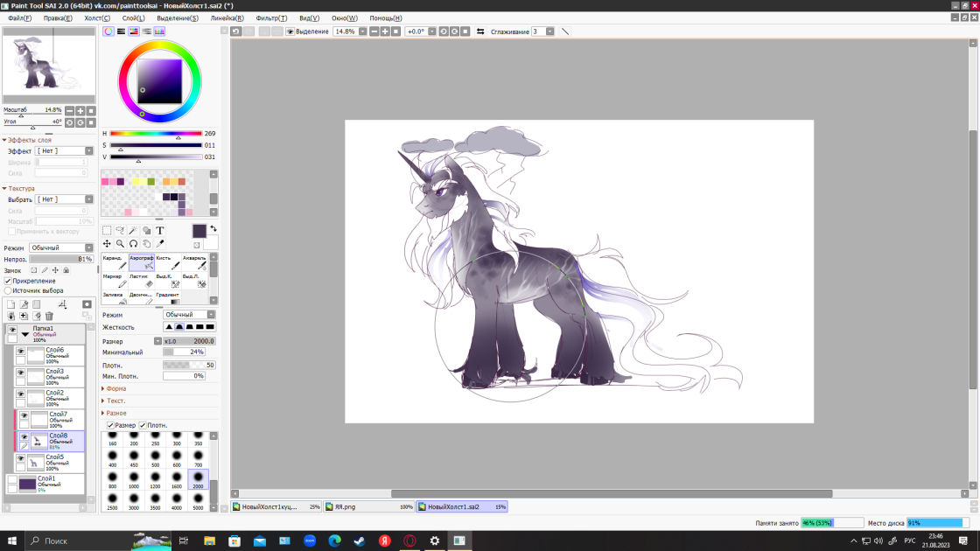The height and width of the screenshot is (551, 980).
Task: Select the Rotate view tool
Action: [133, 244]
